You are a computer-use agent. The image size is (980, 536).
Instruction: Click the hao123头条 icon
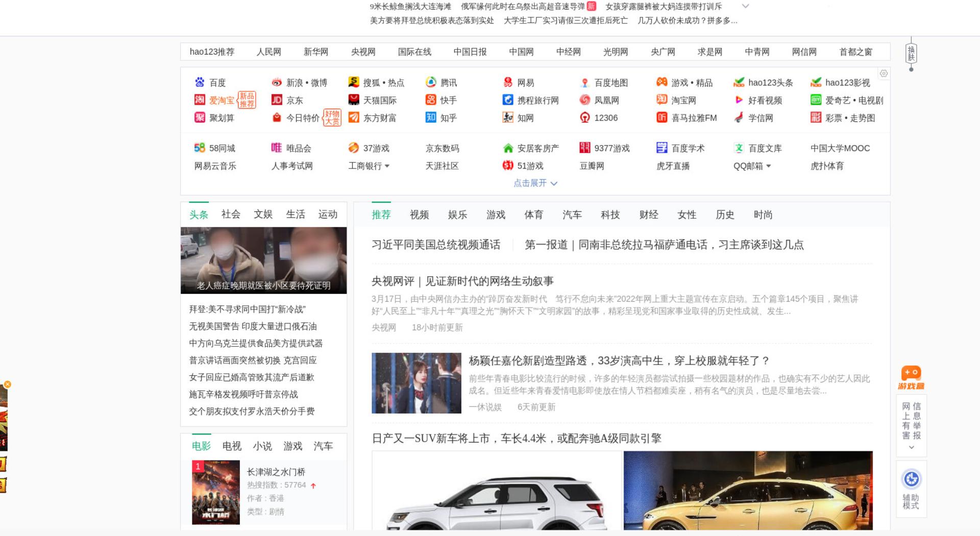[739, 82]
